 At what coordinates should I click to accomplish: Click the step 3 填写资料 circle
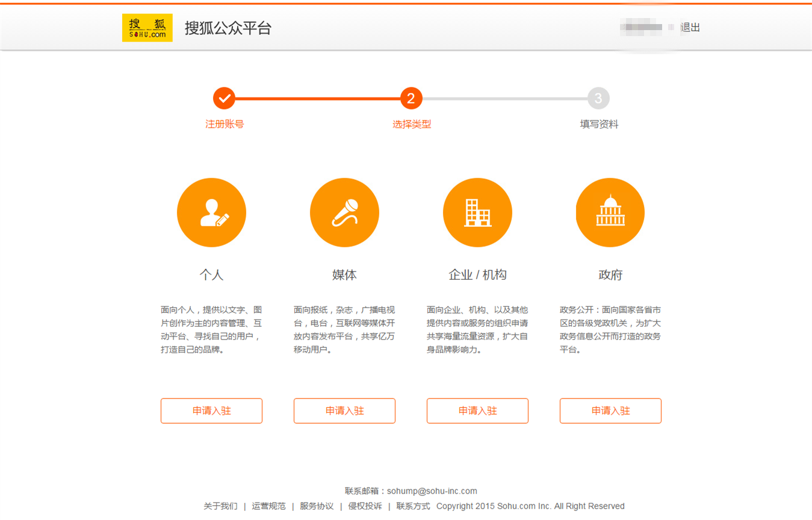(599, 97)
